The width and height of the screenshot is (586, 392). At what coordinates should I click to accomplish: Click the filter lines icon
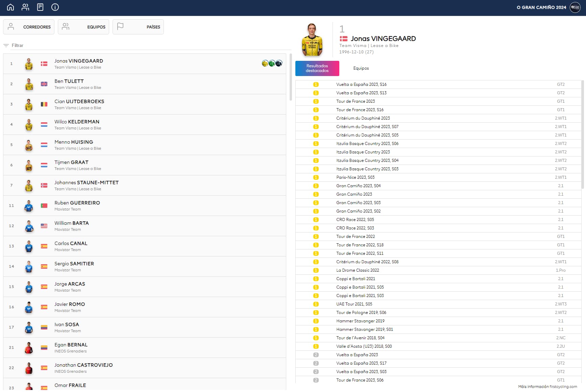point(6,46)
